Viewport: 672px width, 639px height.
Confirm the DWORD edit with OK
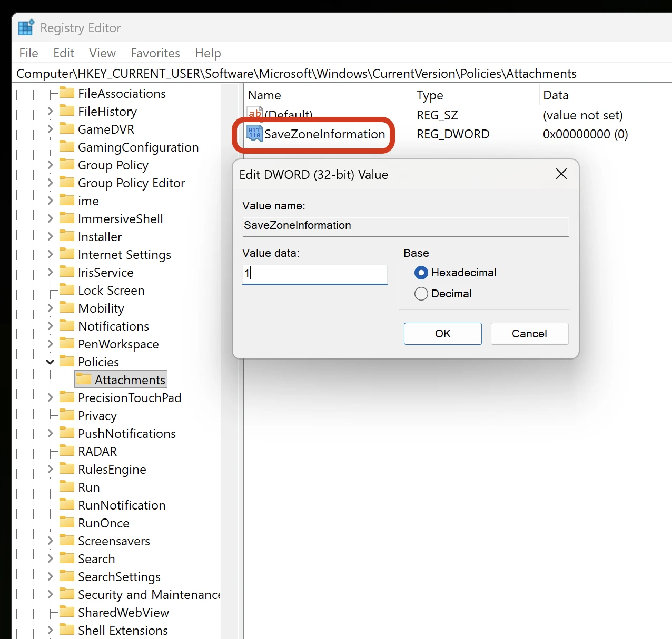pos(442,334)
